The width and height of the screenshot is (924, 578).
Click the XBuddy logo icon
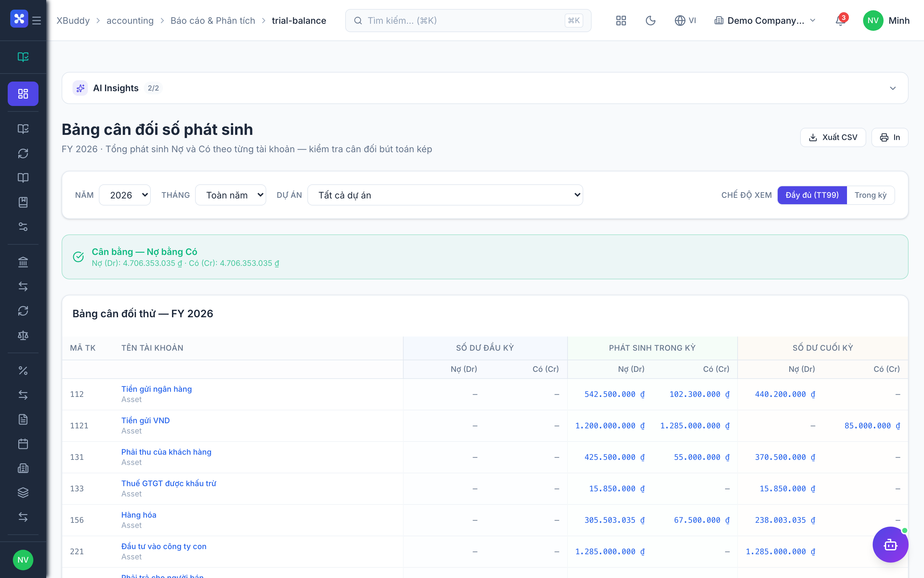(x=19, y=19)
